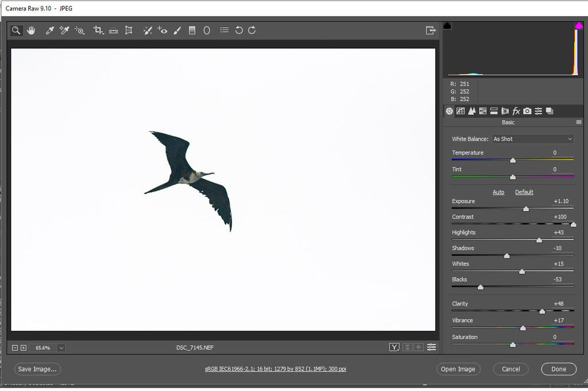588x391 pixels.
Task: Select the Graduated Filter tool
Action: click(192, 30)
